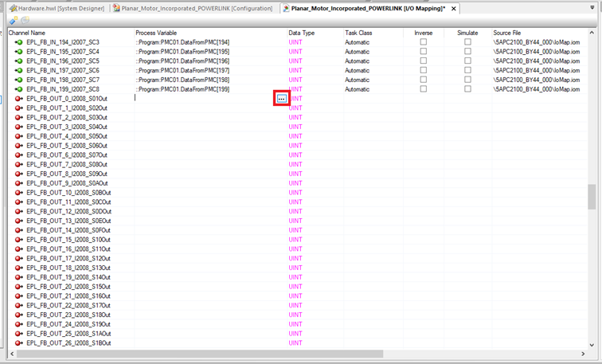Click the ellipsis browse button in Process Variable
Viewport: 602px width, 364px height.
tap(282, 98)
